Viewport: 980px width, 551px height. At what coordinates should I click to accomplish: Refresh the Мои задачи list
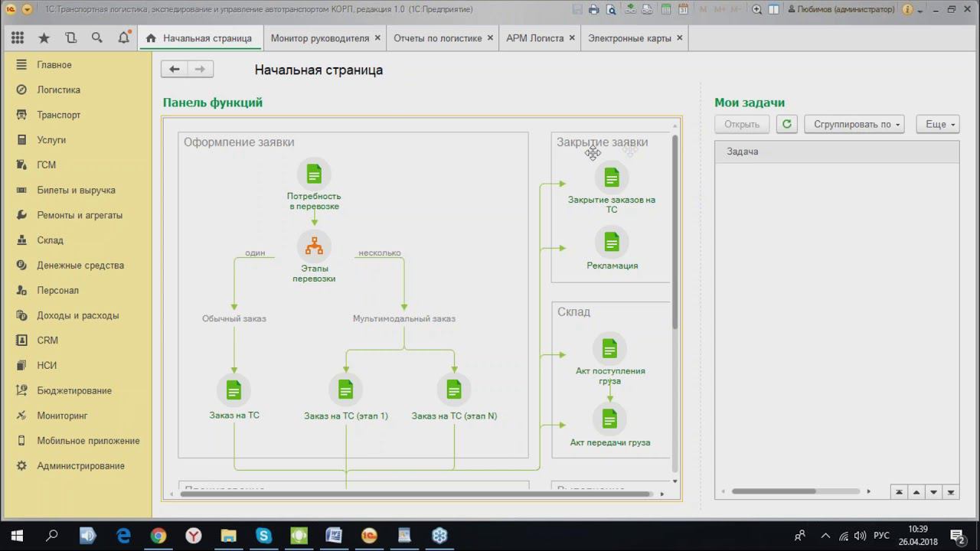point(787,124)
